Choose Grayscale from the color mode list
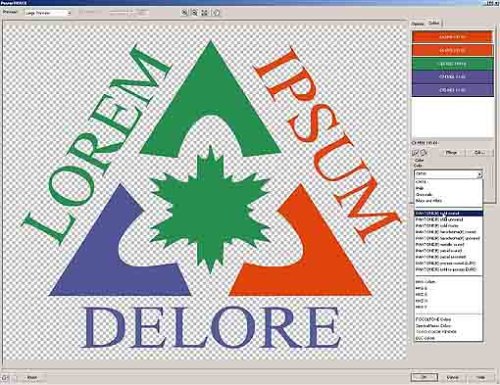Screen dimensions: 500x385 click(448, 194)
